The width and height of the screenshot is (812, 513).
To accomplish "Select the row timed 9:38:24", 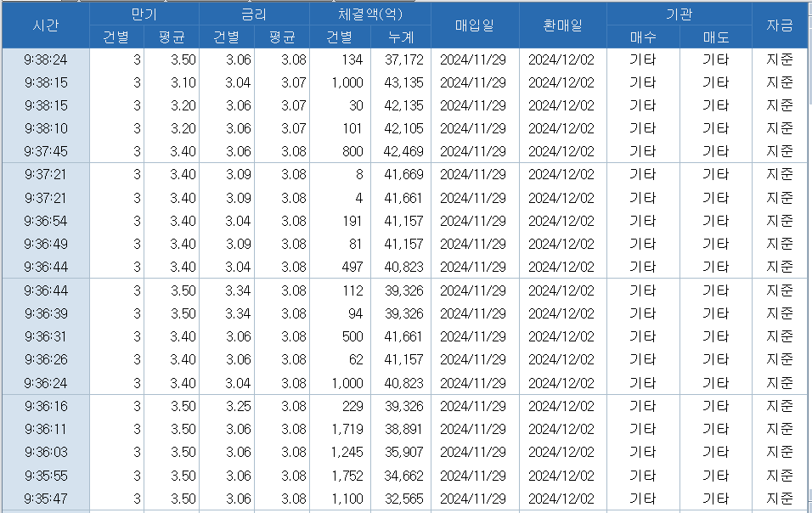I will [x=46, y=59].
